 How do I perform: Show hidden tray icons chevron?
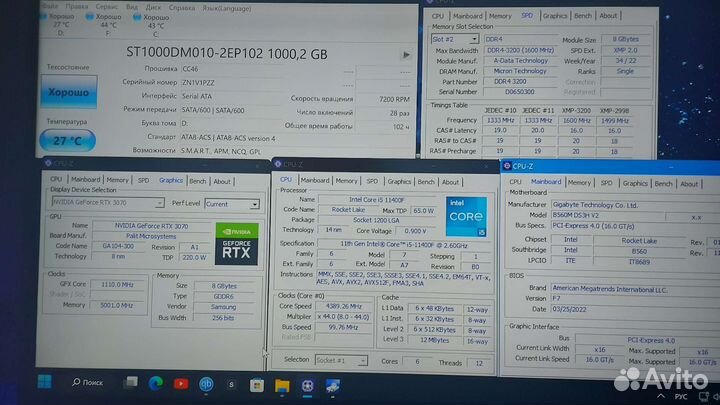pos(661,396)
